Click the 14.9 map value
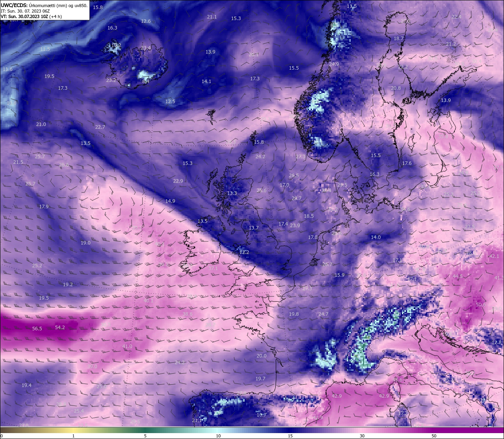This screenshot has width=504, height=439. (170, 201)
